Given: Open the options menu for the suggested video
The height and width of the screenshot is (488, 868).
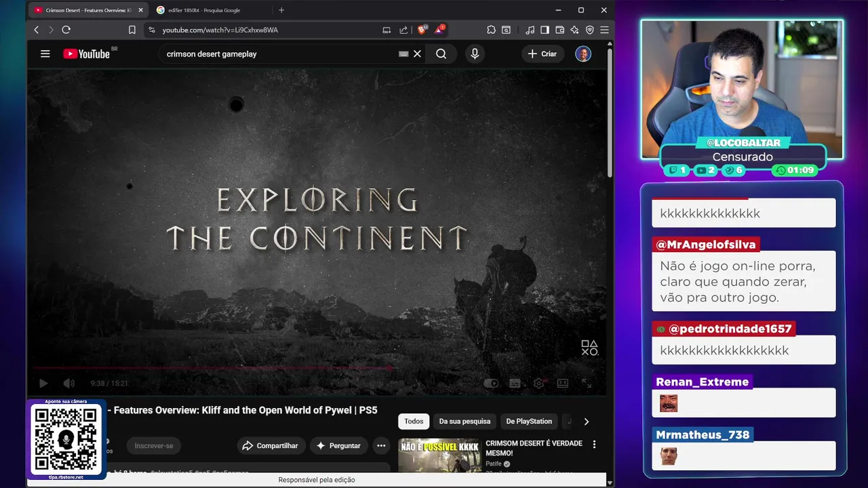Looking at the screenshot, I should pos(594,445).
